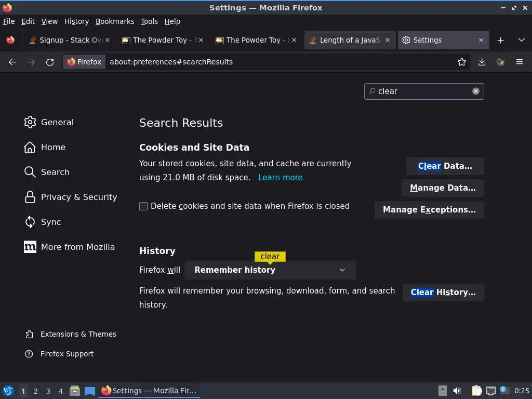Open the Help menu
Screen dimensions: 532x399
(x=172, y=21)
